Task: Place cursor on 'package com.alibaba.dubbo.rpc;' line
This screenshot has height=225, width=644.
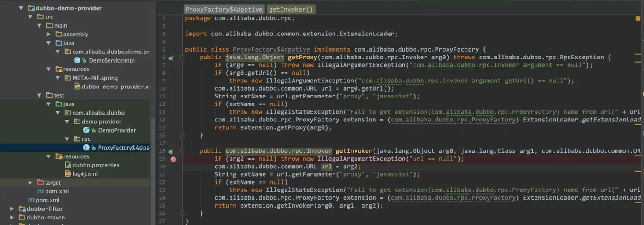Action: [x=240, y=18]
